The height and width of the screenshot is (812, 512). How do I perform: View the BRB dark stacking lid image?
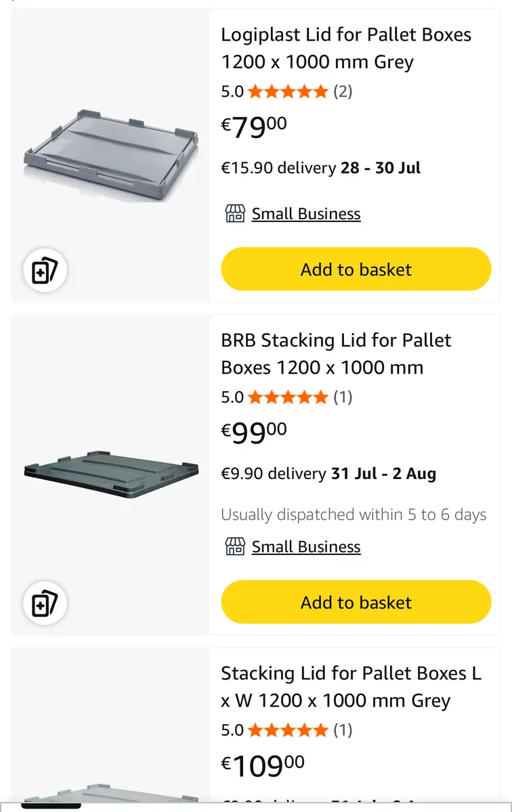click(x=111, y=472)
